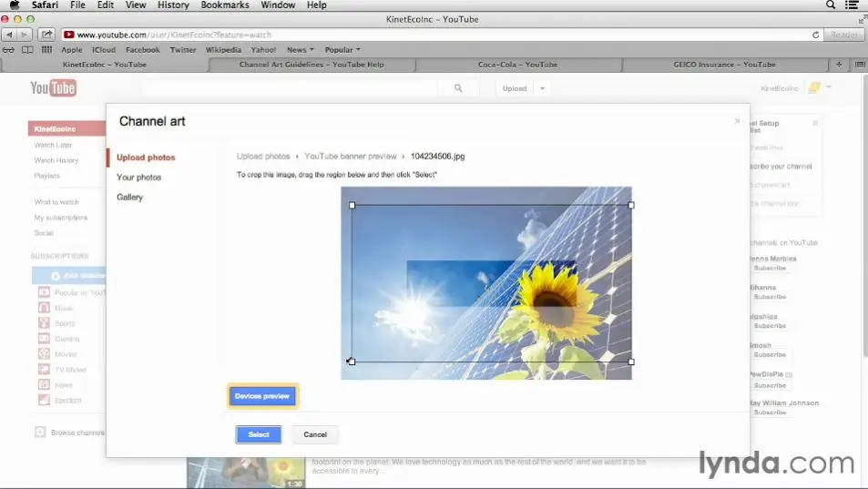
Task: Open Notification Center list icon
Action: click(852, 5)
